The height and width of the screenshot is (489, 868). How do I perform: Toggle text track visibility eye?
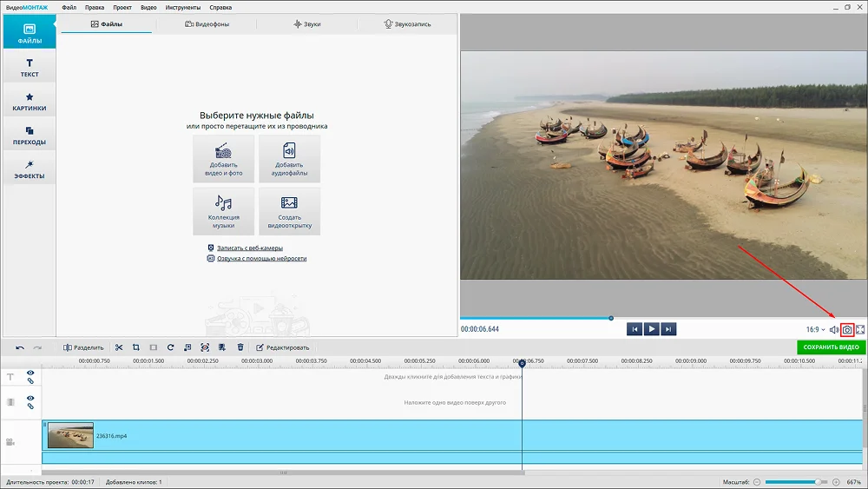30,373
